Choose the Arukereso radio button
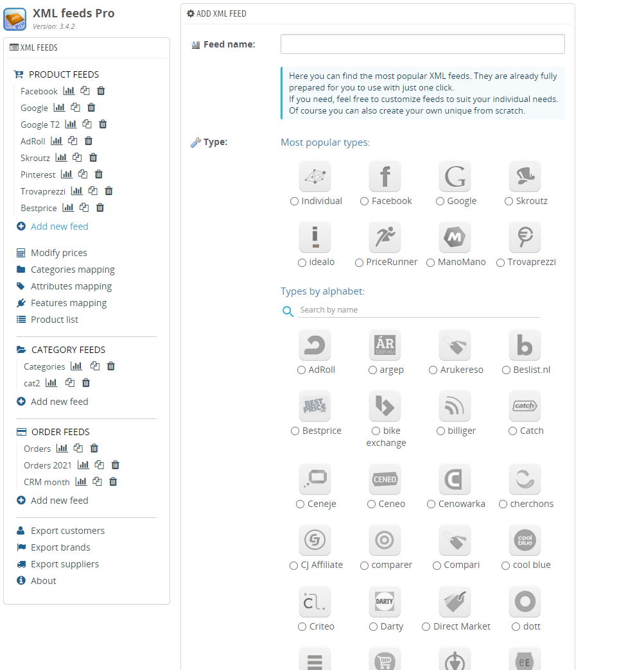The height and width of the screenshot is (670, 644). tap(433, 370)
